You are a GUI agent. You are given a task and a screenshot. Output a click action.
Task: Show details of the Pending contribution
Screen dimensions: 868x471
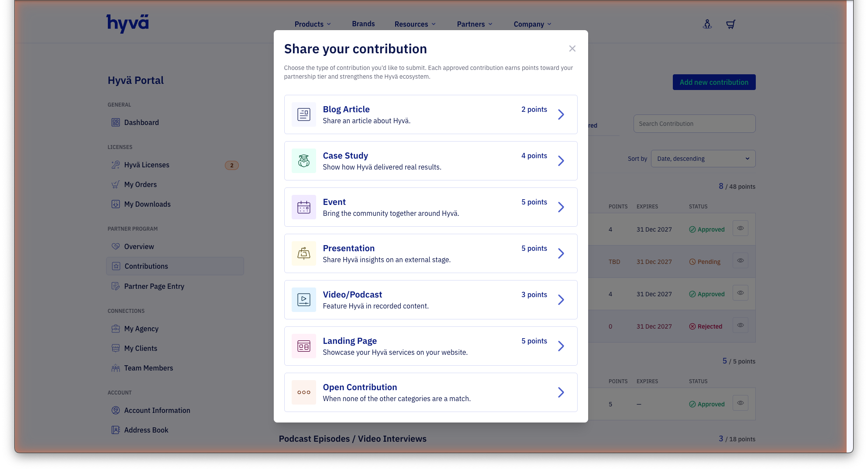740,260
